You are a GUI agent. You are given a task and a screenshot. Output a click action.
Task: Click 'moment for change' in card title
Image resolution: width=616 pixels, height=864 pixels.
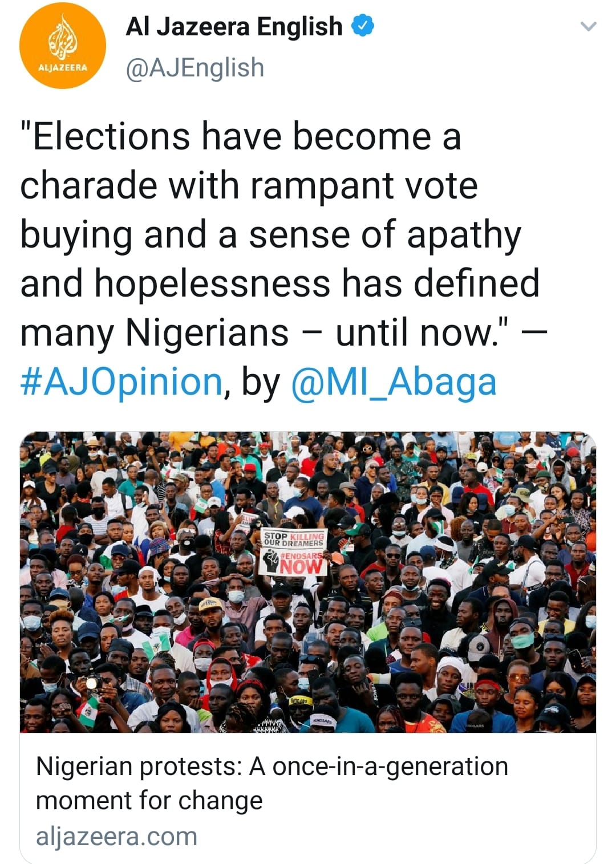pyautogui.click(x=149, y=801)
